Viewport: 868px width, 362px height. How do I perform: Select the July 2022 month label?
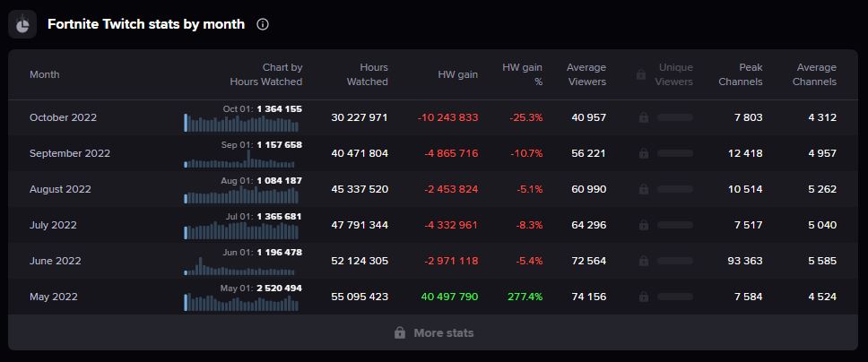pyautogui.click(x=53, y=225)
